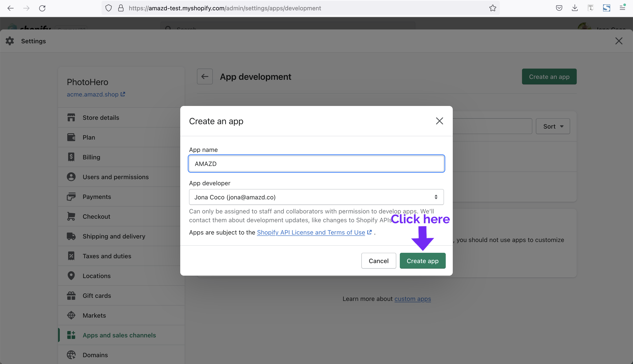Open Domains settings
Viewport: 633px width, 364px height.
tap(121, 355)
